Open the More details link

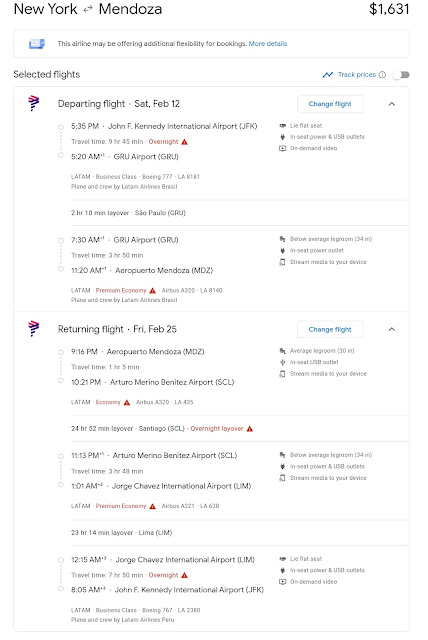268,44
